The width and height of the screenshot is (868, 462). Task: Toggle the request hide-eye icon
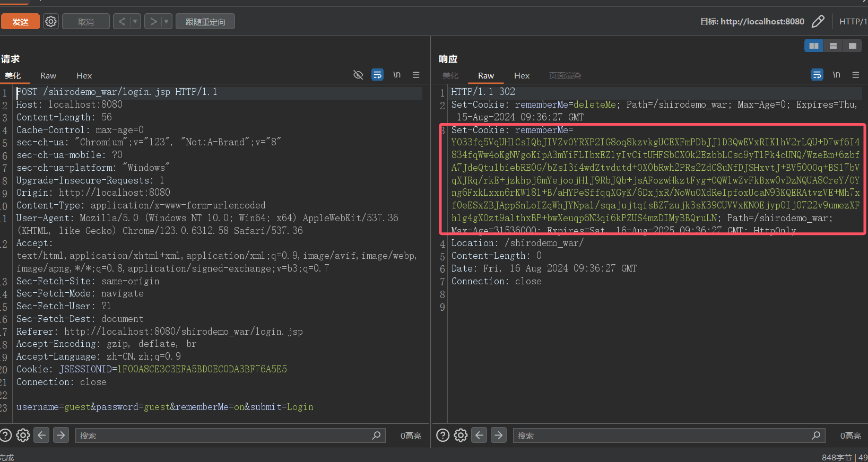click(x=358, y=75)
